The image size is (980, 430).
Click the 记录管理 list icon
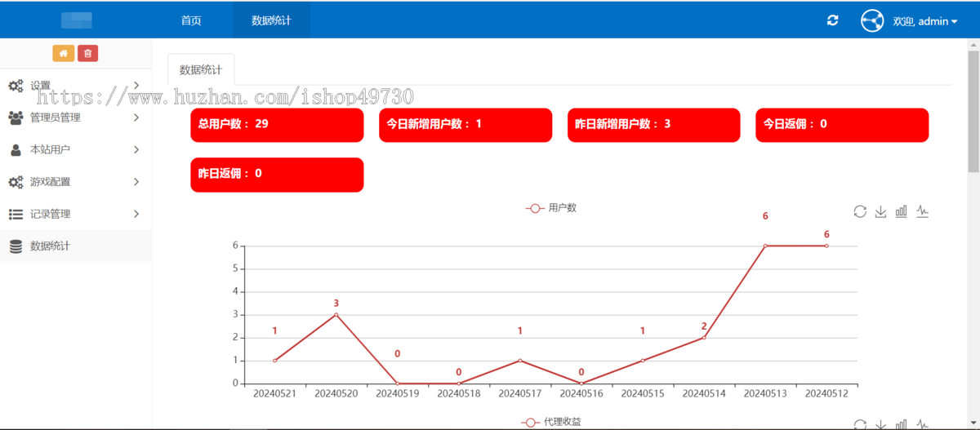[x=16, y=214]
